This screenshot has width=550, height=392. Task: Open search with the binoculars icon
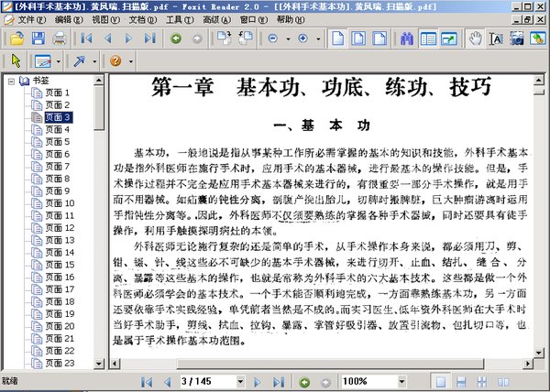[407, 38]
